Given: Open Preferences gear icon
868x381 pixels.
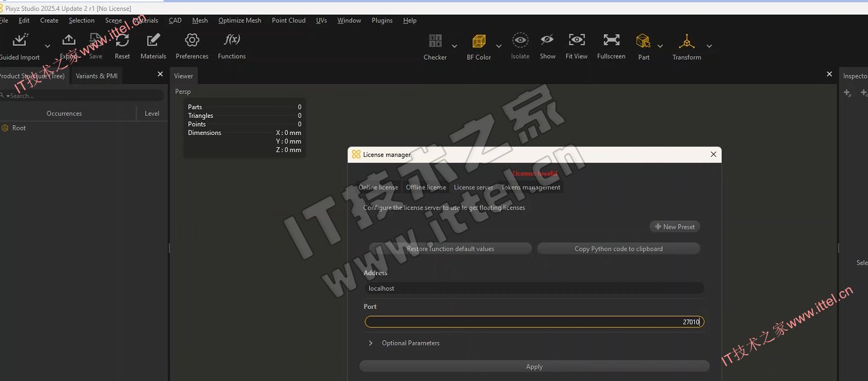Looking at the screenshot, I should [x=192, y=41].
